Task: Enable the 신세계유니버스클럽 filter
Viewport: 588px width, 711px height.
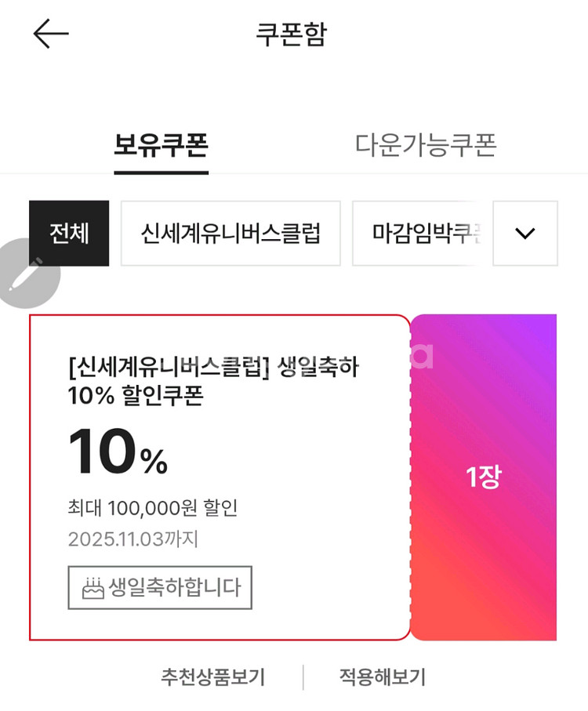Action: [x=230, y=234]
